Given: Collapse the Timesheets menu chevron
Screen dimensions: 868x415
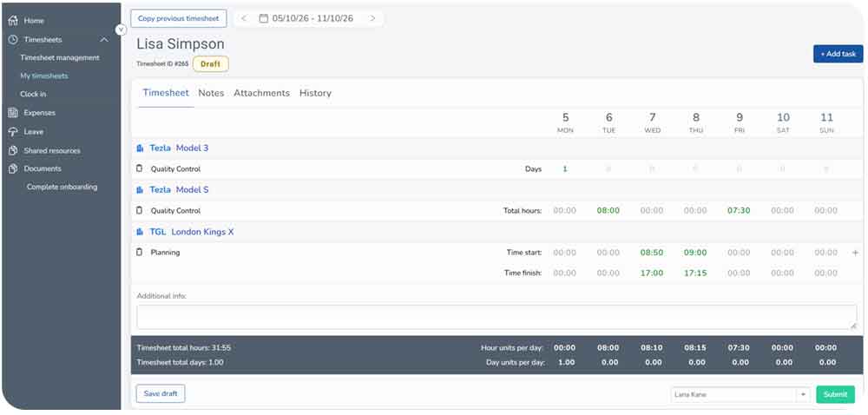Looking at the screenshot, I should (103, 39).
